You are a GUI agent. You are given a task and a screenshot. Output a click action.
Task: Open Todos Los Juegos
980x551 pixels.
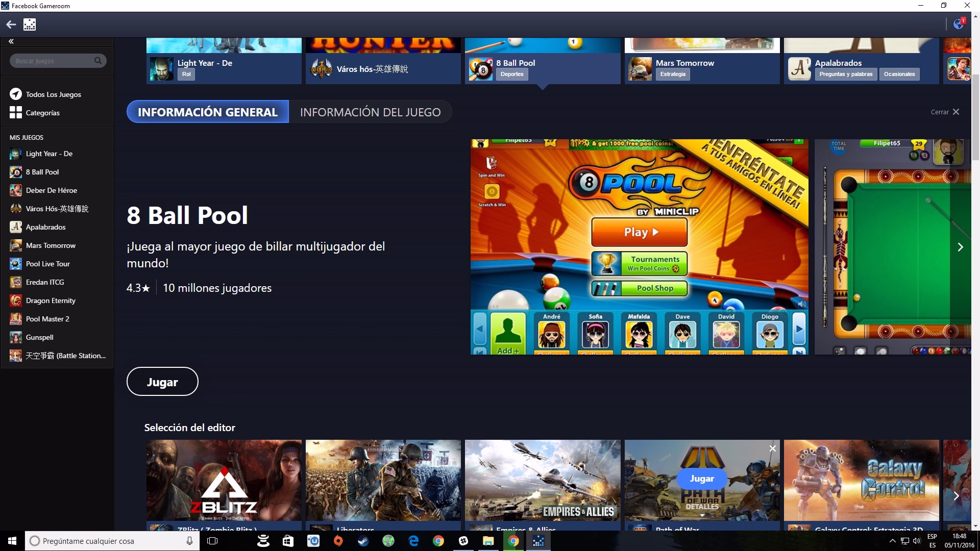(45, 94)
